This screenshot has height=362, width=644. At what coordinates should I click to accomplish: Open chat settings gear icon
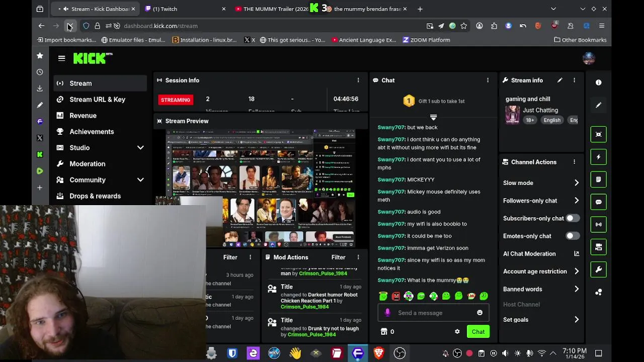tap(457, 332)
